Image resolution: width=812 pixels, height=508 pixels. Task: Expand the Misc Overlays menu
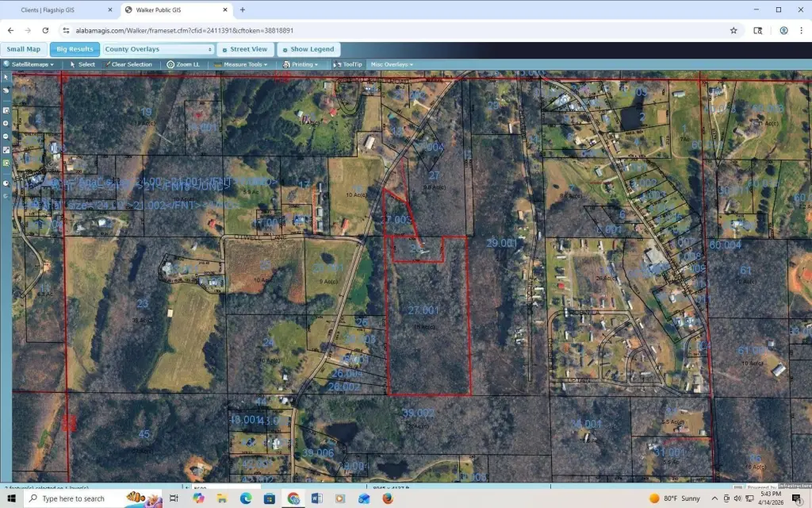pos(392,64)
